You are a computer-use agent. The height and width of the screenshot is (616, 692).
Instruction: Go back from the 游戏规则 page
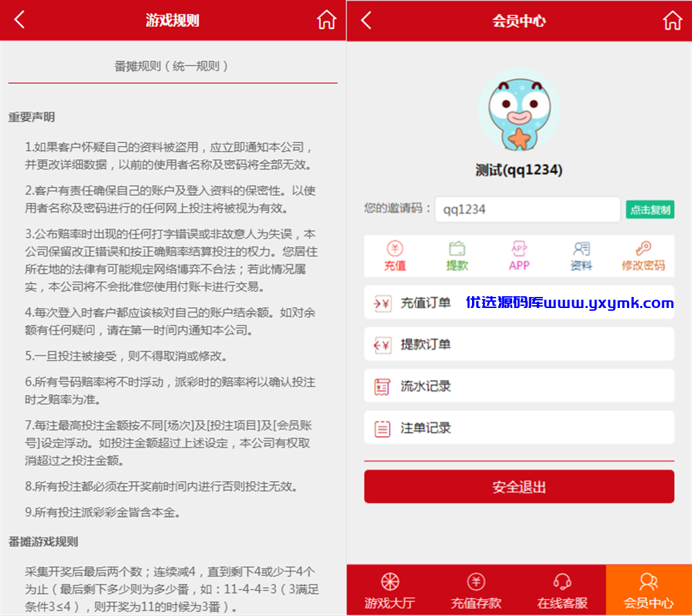coord(19,20)
